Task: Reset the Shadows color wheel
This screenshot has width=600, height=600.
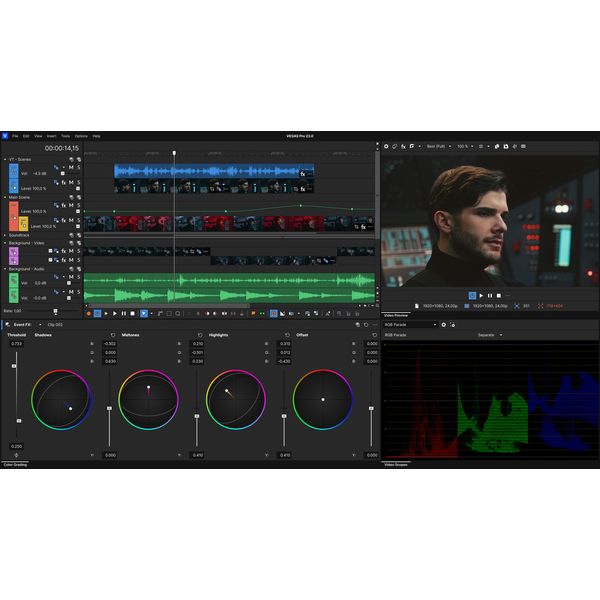Action: (113, 335)
